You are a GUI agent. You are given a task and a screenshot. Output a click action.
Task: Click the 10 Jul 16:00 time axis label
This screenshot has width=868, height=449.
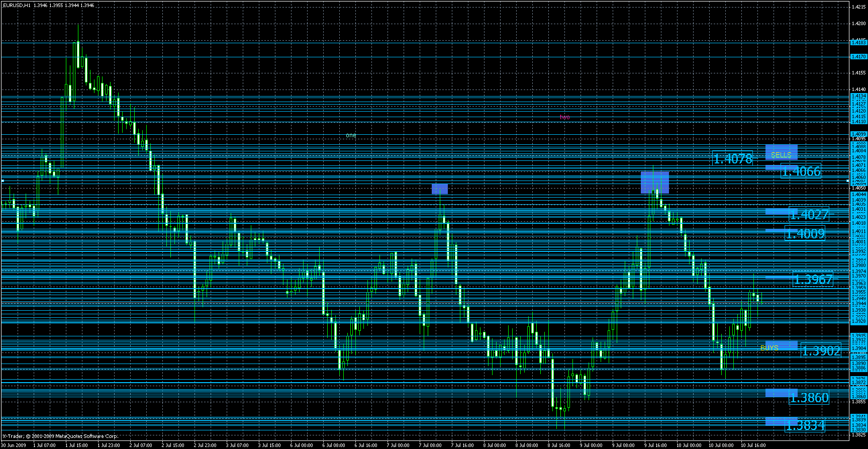click(x=753, y=445)
